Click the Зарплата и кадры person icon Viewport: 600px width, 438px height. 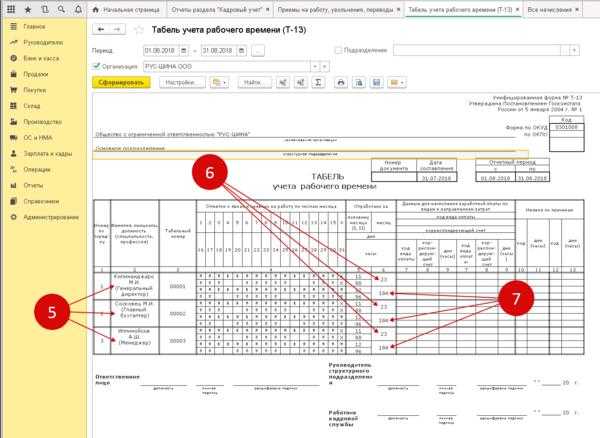[x=13, y=153]
